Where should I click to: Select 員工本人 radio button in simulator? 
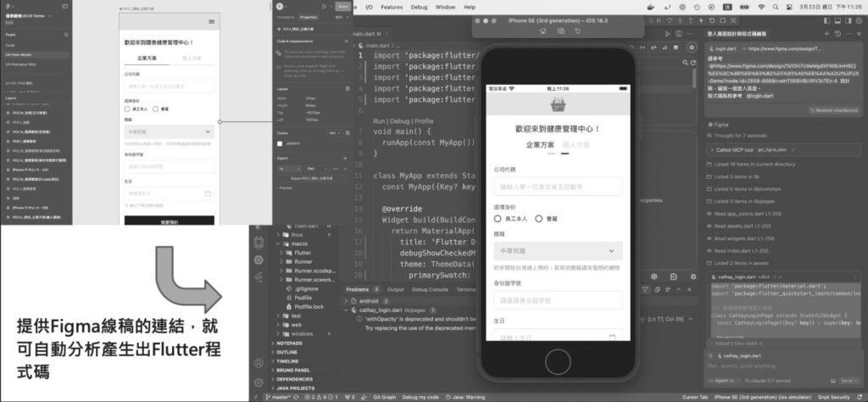[x=498, y=219]
